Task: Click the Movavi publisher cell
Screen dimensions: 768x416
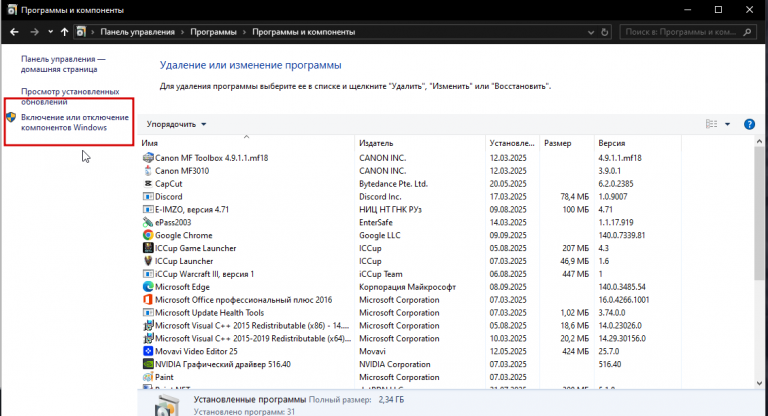Action: point(372,351)
